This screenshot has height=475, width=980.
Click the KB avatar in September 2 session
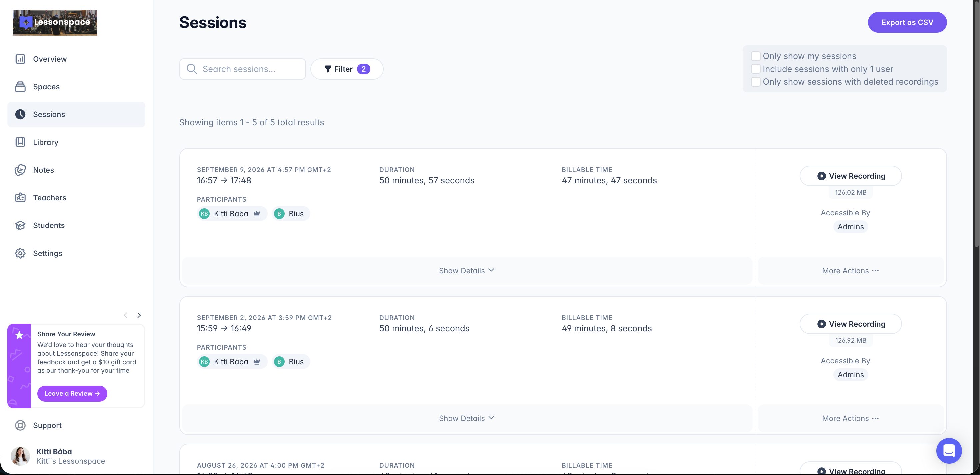click(x=204, y=362)
